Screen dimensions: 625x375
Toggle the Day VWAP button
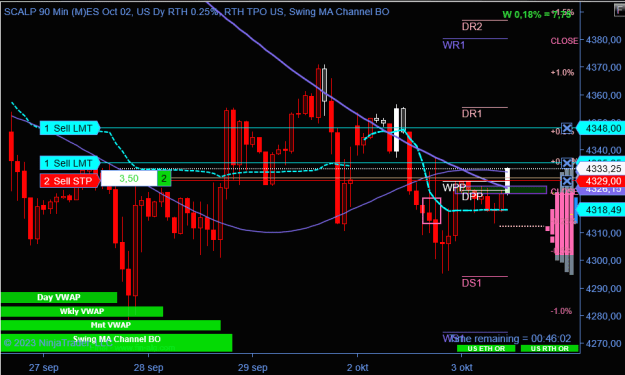point(59,297)
